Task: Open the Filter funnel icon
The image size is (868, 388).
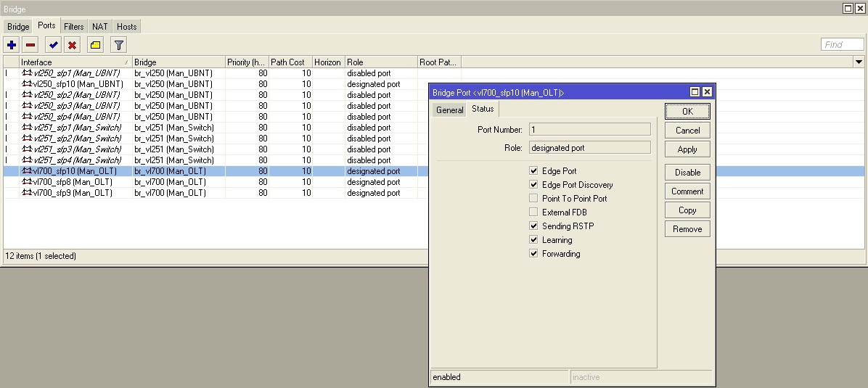Action: (119, 45)
